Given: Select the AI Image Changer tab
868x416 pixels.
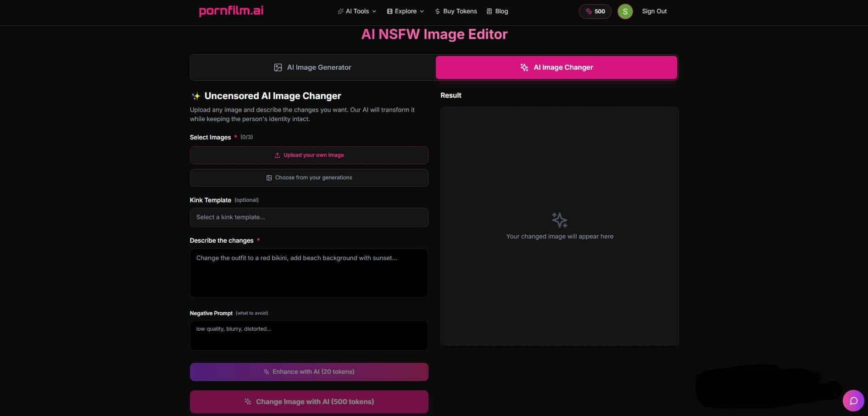Looking at the screenshot, I should click(x=556, y=67).
